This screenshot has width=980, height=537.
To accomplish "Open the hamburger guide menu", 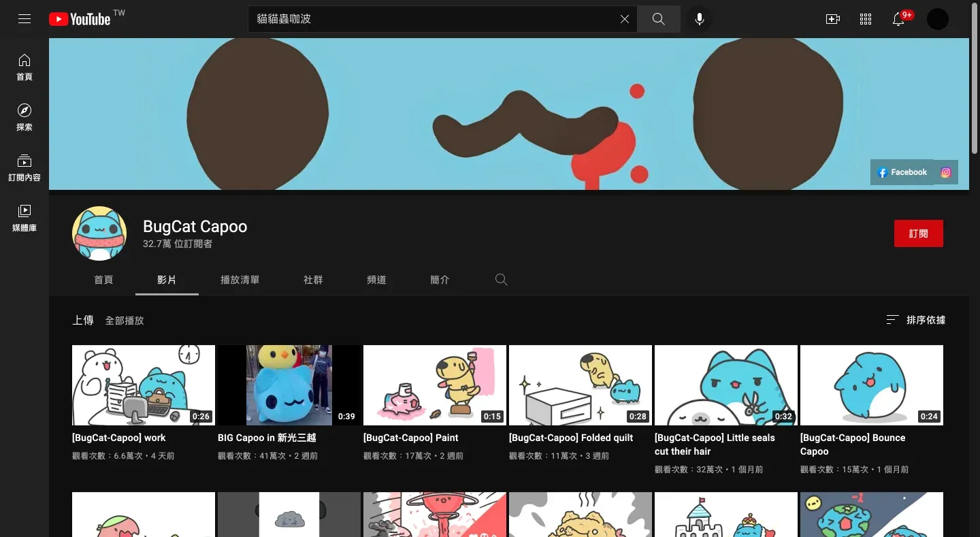I will point(24,19).
